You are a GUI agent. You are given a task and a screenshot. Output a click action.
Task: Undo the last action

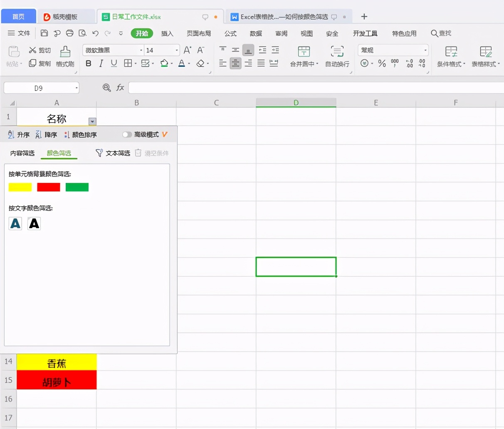[95, 33]
